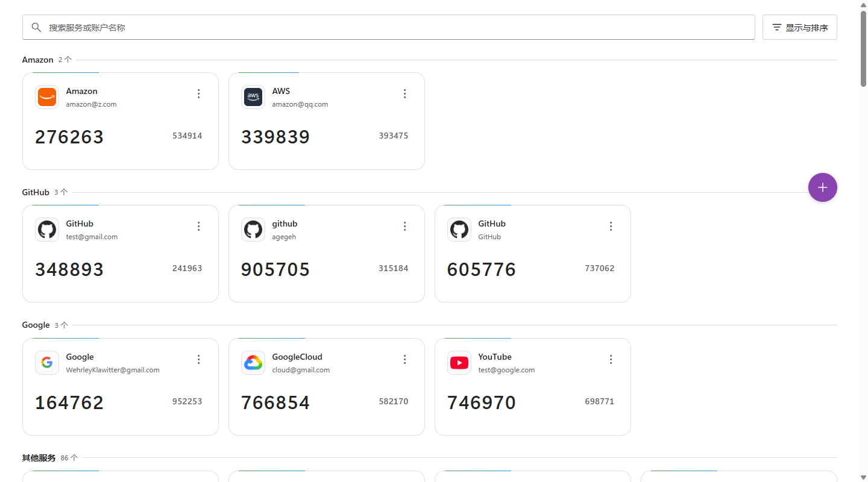The image size is (868, 482).
Task: Copy AWS code 339839
Action: (275, 137)
